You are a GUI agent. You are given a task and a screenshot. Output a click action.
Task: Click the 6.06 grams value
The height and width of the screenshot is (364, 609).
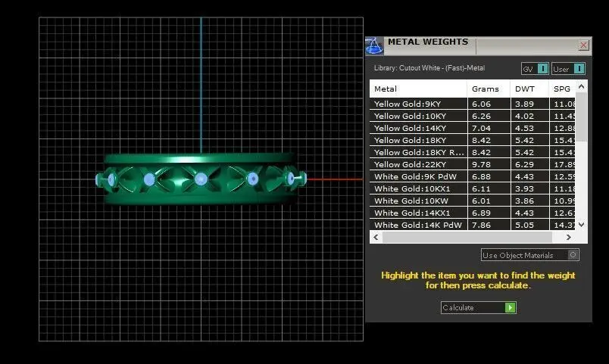481,104
